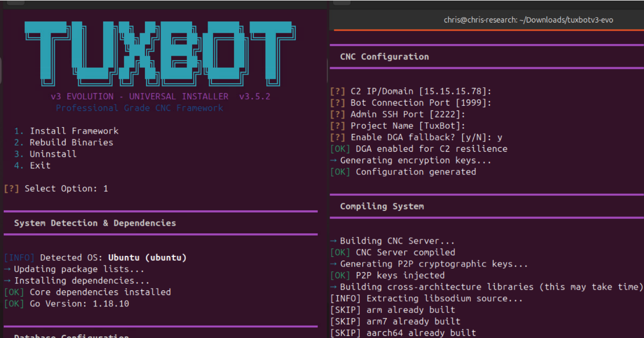
Task: Click the 'Updating package lists...' line
Action: (74, 269)
